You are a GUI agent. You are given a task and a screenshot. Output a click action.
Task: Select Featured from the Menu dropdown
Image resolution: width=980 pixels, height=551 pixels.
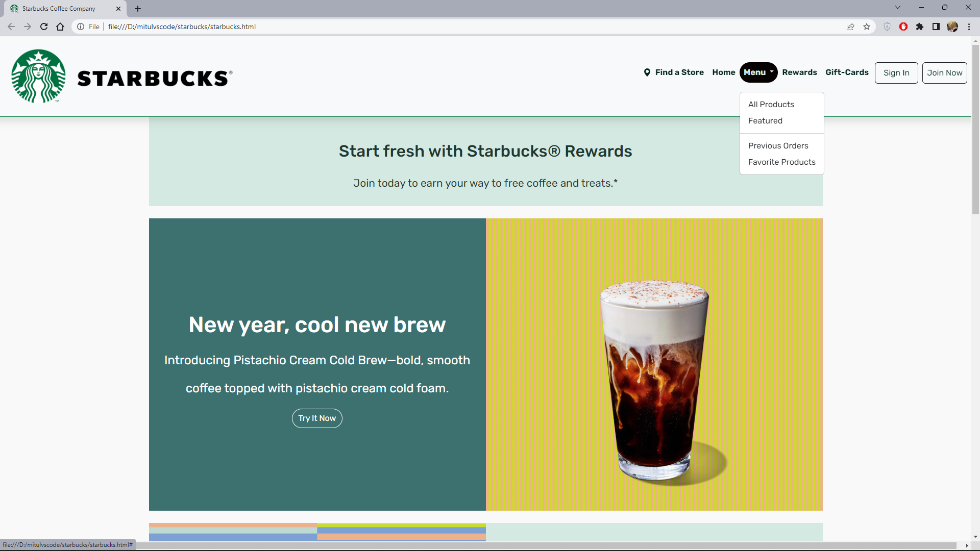coord(765,120)
